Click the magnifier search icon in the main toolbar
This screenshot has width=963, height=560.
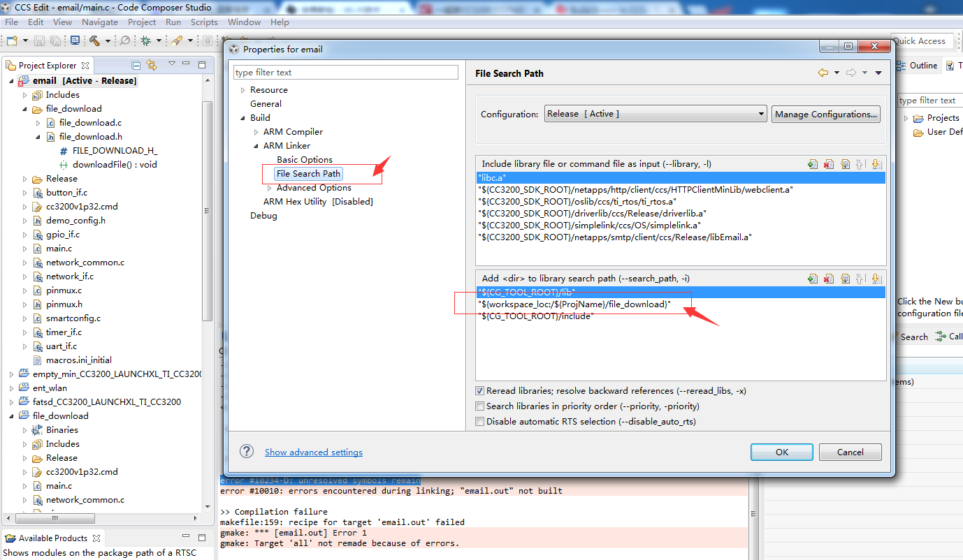[125, 41]
